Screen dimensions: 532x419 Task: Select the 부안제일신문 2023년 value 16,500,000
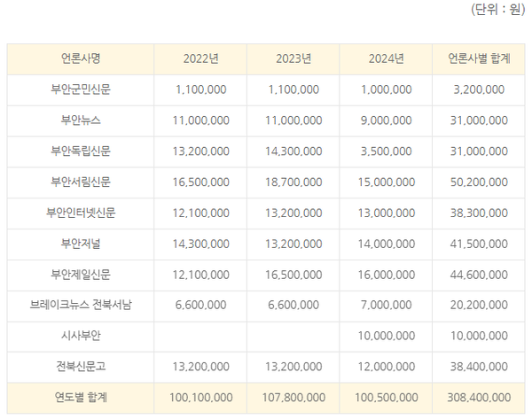coord(293,275)
